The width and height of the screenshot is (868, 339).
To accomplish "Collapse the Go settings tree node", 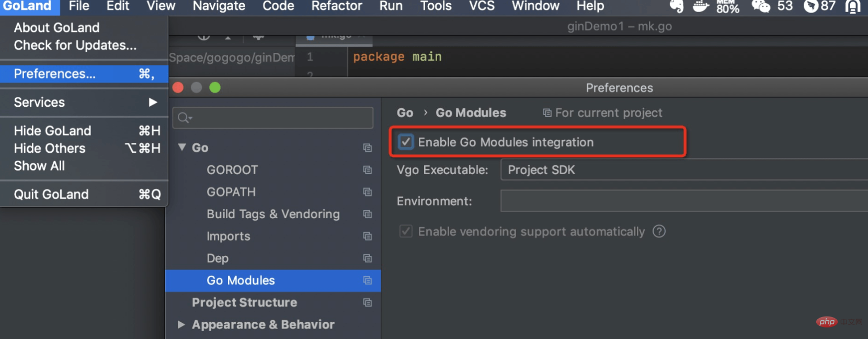I will coord(182,148).
